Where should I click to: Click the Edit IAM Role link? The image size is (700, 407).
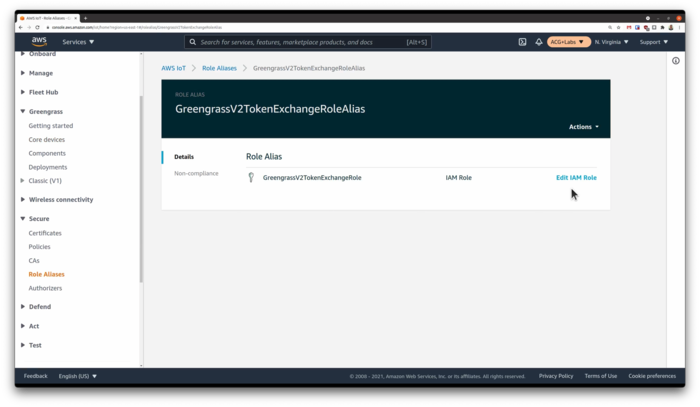(576, 178)
